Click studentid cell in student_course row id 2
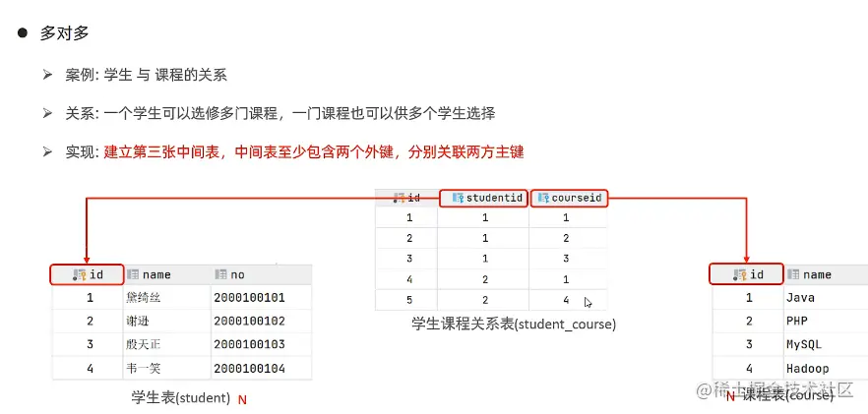 tap(483, 239)
